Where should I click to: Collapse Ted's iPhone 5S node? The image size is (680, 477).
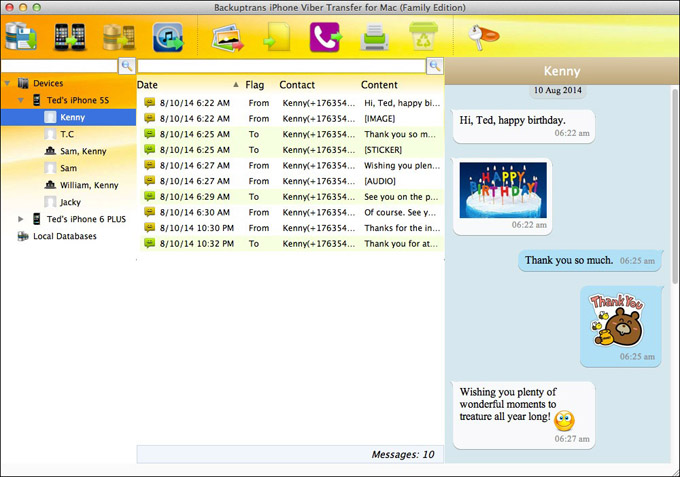point(20,100)
